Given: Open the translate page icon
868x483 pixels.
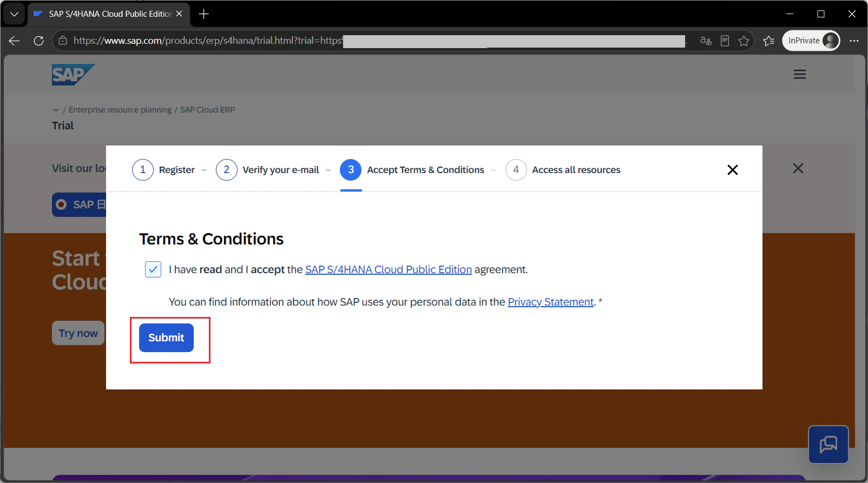Looking at the screenshot, I should click(706, 41).
